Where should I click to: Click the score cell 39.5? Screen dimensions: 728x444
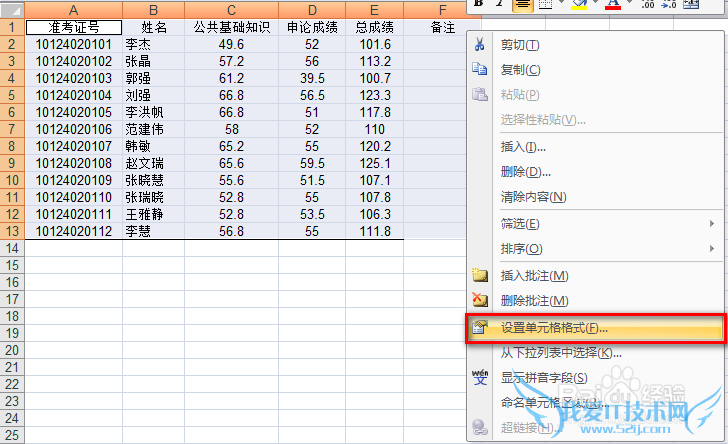(x=312, y=78)
